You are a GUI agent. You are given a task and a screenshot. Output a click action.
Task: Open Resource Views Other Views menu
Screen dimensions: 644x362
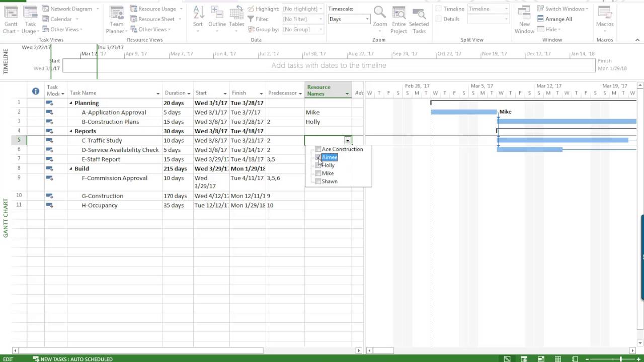coord(151,29)
